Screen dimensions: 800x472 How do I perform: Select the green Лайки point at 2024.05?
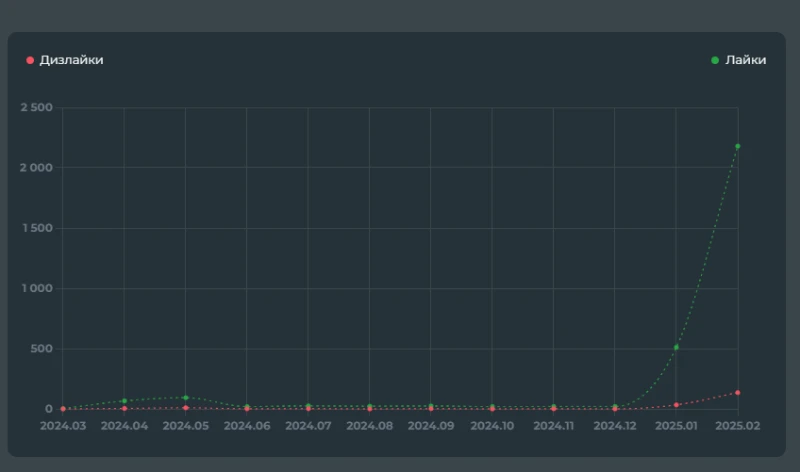click(x=185, y=398)
